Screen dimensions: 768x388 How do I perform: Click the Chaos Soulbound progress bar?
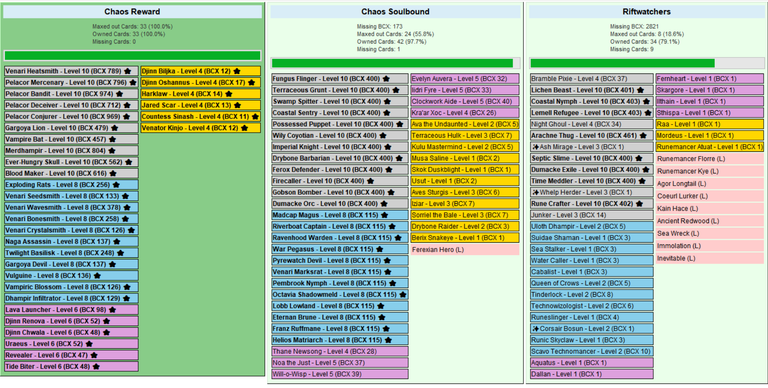coord(395,63)
